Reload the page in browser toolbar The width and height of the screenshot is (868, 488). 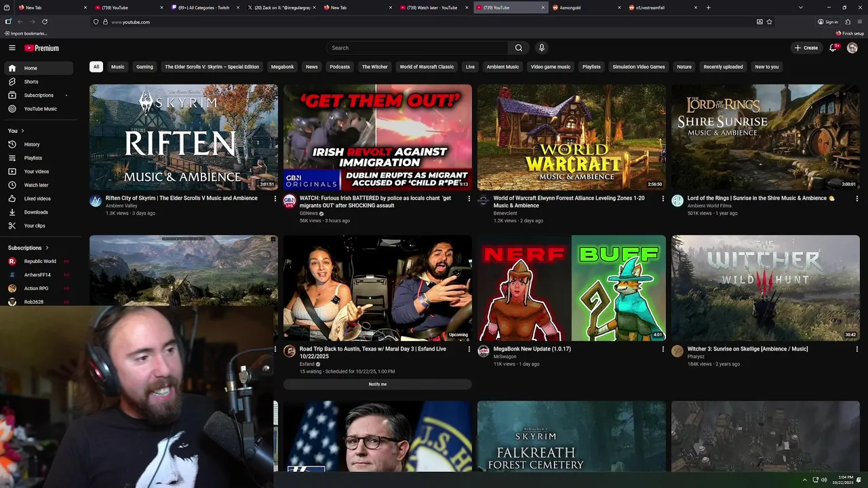(45, 22)
